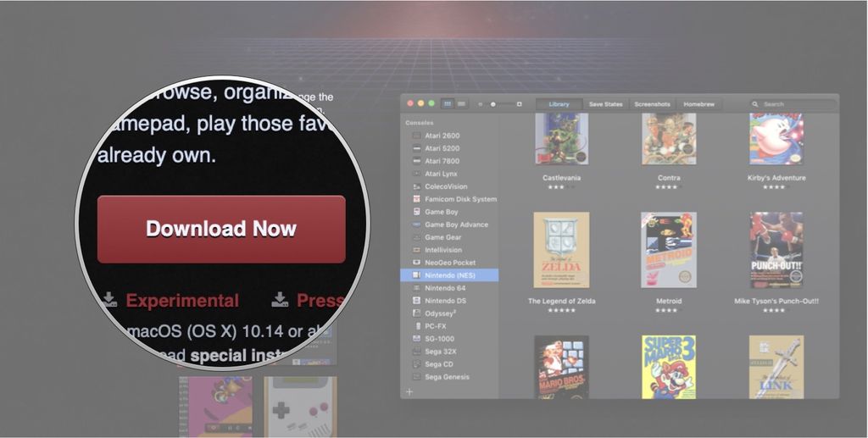Screen dimensions: 868x438
Task: Open the Experimental download link
Action: (182, 300)
